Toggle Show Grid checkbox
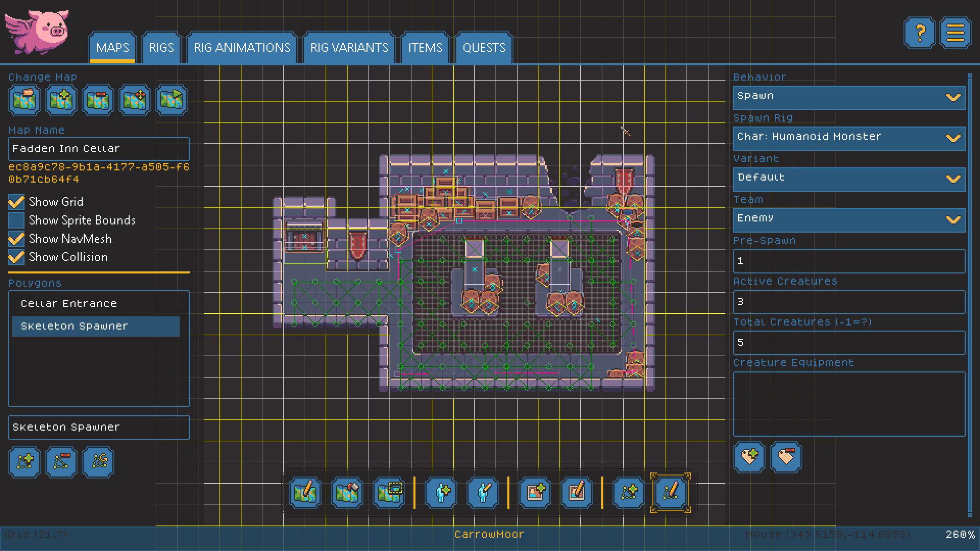This screenshot has width=980, height=551. coord(16,202)
